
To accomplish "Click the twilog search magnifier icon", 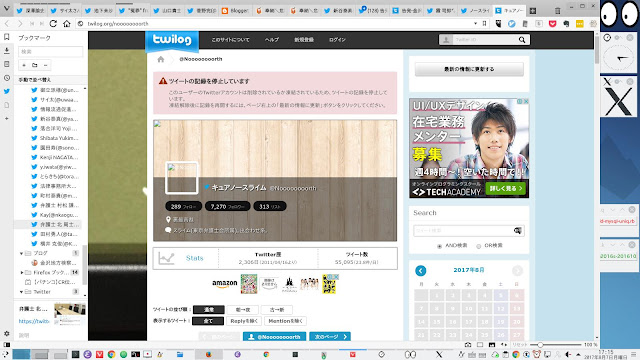I will pos(522,40).
